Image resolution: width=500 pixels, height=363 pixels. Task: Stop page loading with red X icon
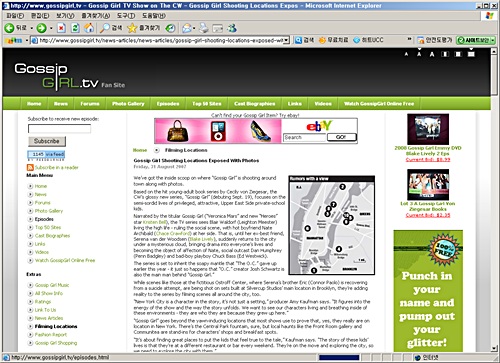point(61,28)
